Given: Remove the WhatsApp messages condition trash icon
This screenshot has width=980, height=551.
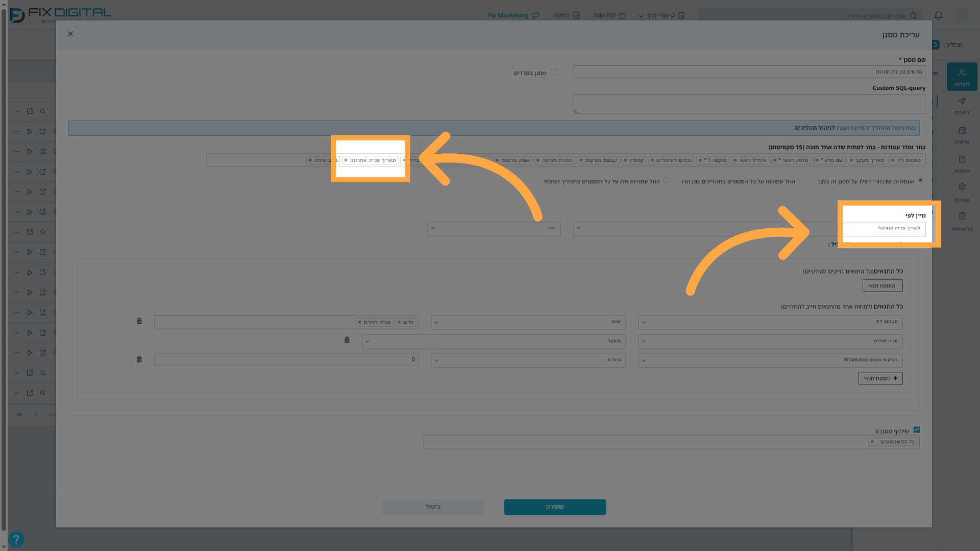Looking at the screenshot, I should pos(139,360).
